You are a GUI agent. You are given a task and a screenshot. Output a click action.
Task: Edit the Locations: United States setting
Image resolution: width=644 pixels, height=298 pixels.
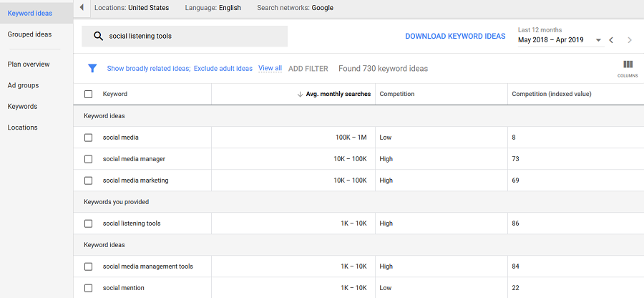click(132, 8)
